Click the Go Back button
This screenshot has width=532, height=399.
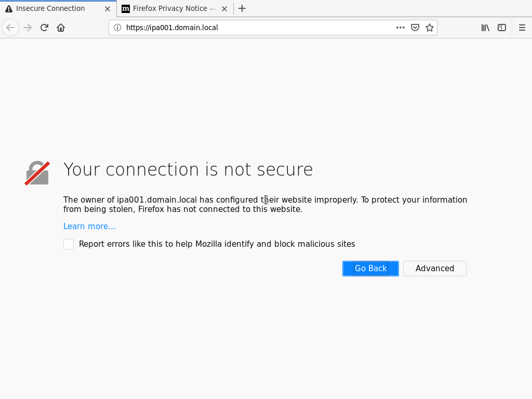(x=370, y=269)
